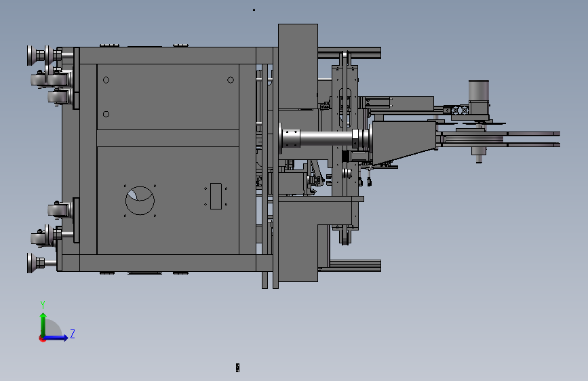Screen dimensions: 588x381
Task: Select the small rectangular cutout on lower panel
Action: point(216,196)
